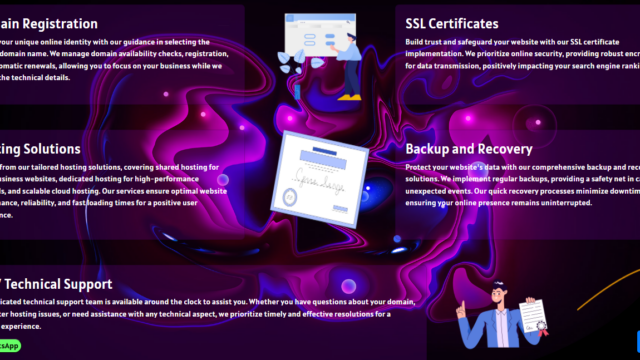This screenshot has height=360, width=640.
Task: Click the Backup and Recovery heading
Action: pyautogui.click(x=469, y=149)
